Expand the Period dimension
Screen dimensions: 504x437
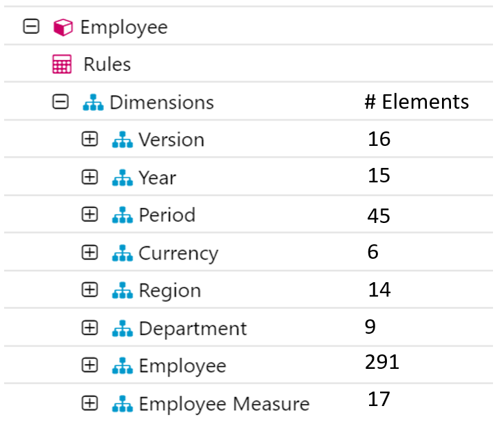point(90,215)
